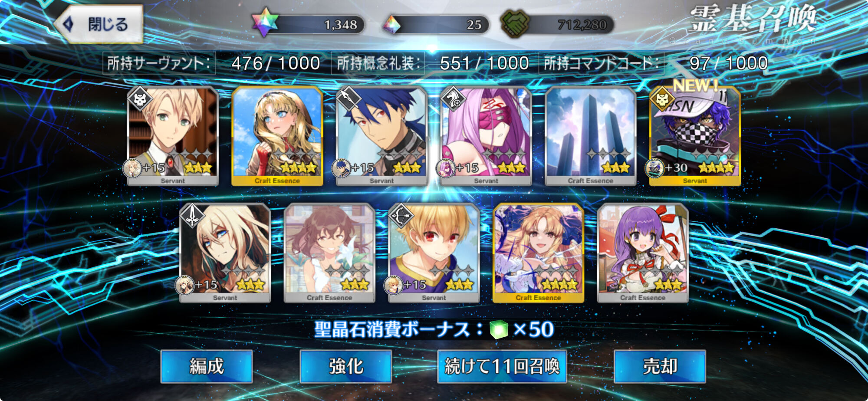
Task: Select the gold Craft Essence with blonde woman in white
Action: 538,253
